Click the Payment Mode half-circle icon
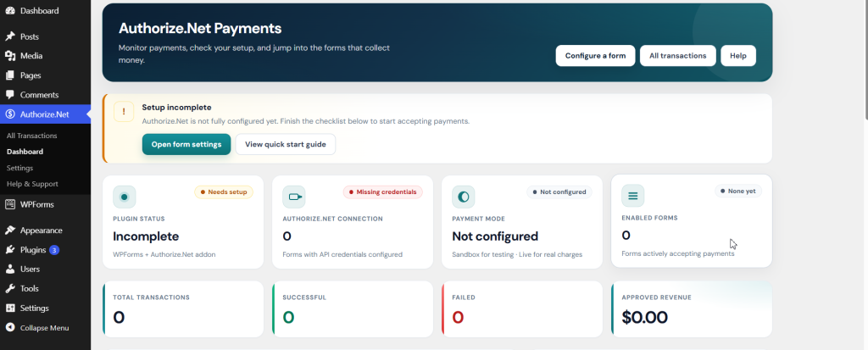The image size is (868, 350). (464, 197)
